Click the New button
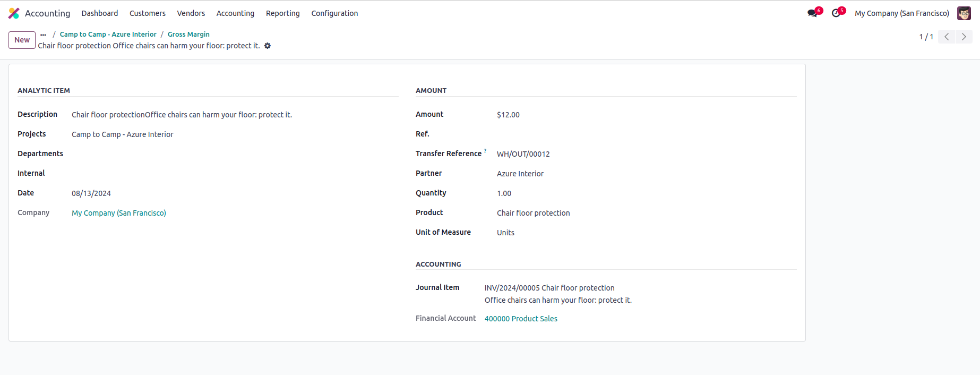Viewport: 980px width, 375px height. pyautogui.click(x=22, y=40)
